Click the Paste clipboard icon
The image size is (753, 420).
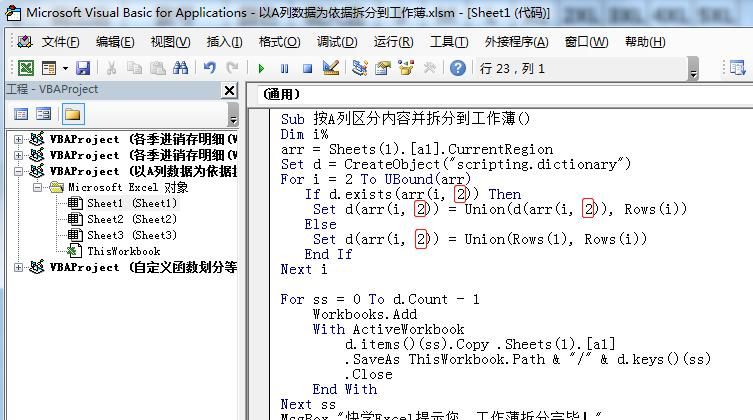[158, 68]
